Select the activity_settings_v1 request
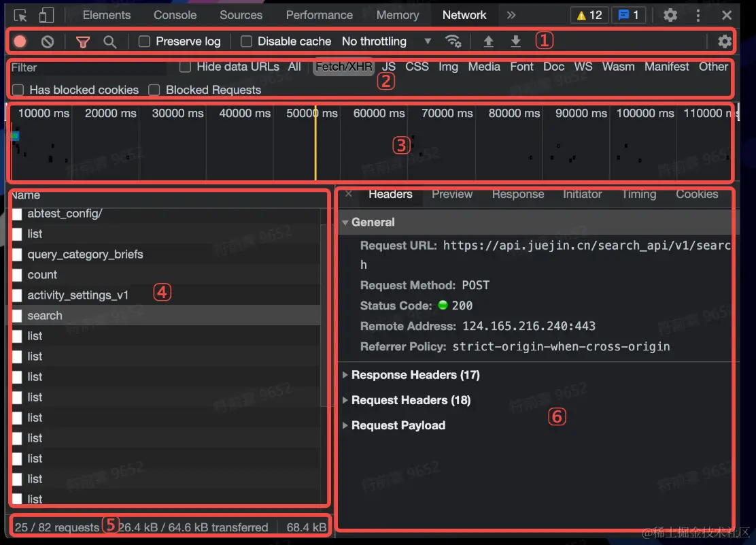The height and width of the screenshot is (545, 756). coord(165,295)
